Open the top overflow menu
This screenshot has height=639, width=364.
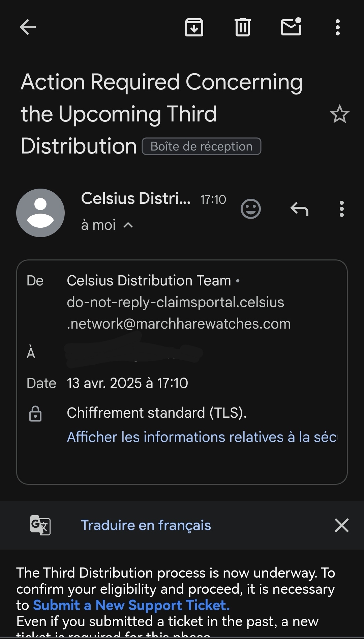[337, 27]
